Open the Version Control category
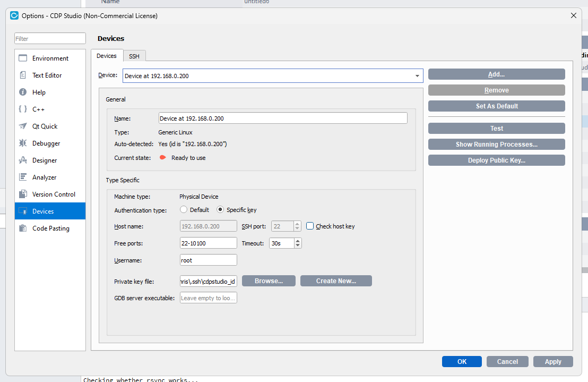Viewport: 588px width, 382px height. (x=50, y=194)
